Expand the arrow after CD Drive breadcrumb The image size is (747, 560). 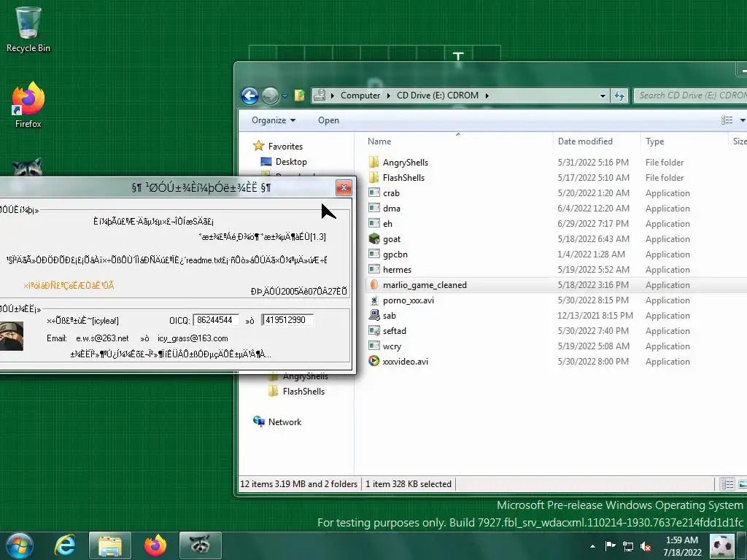[487, 96]
